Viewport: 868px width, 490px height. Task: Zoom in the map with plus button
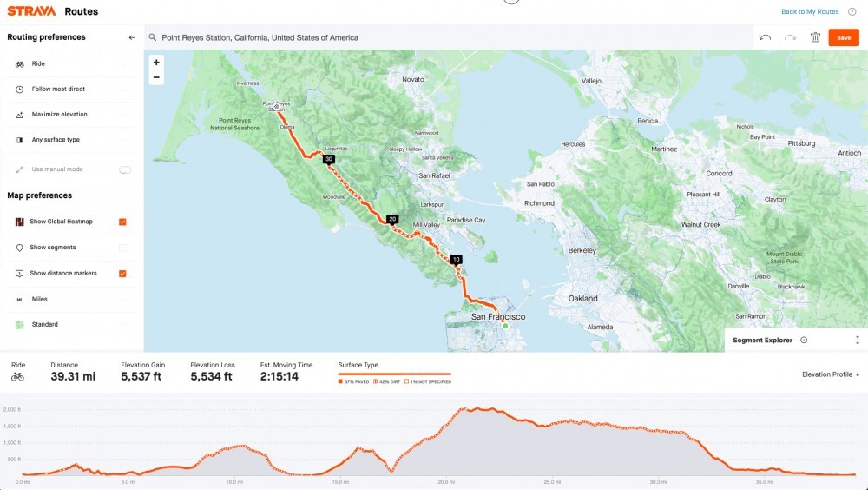156,63
